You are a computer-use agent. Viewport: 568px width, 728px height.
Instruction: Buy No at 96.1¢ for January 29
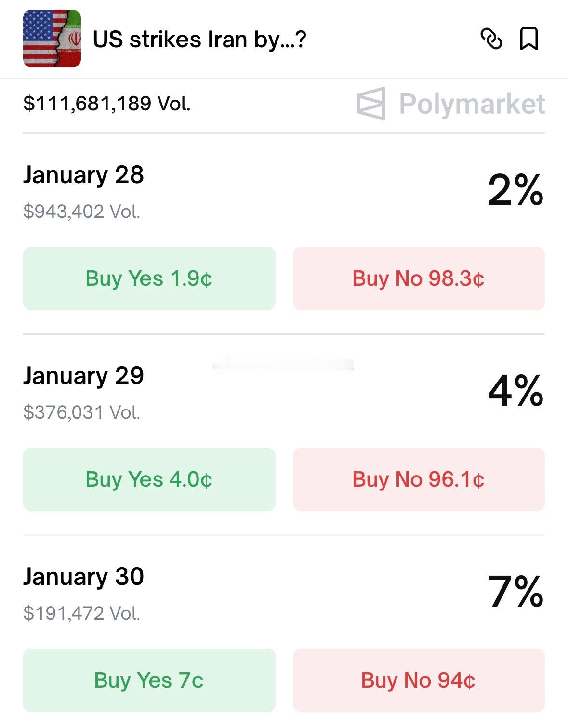pos(418,479)
